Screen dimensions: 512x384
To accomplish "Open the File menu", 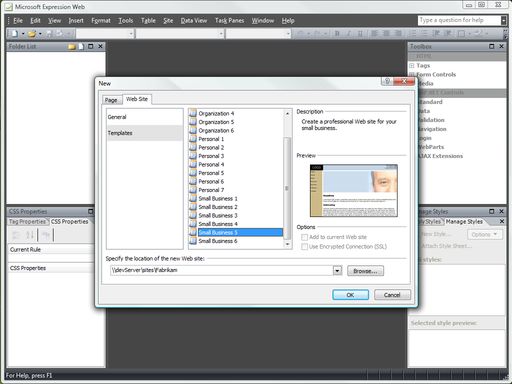I will [x=18, y=21].
